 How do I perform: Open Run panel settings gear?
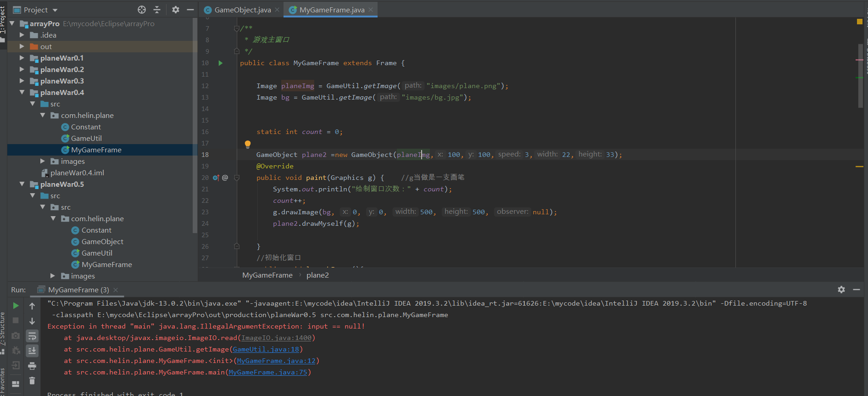(841, 290)
